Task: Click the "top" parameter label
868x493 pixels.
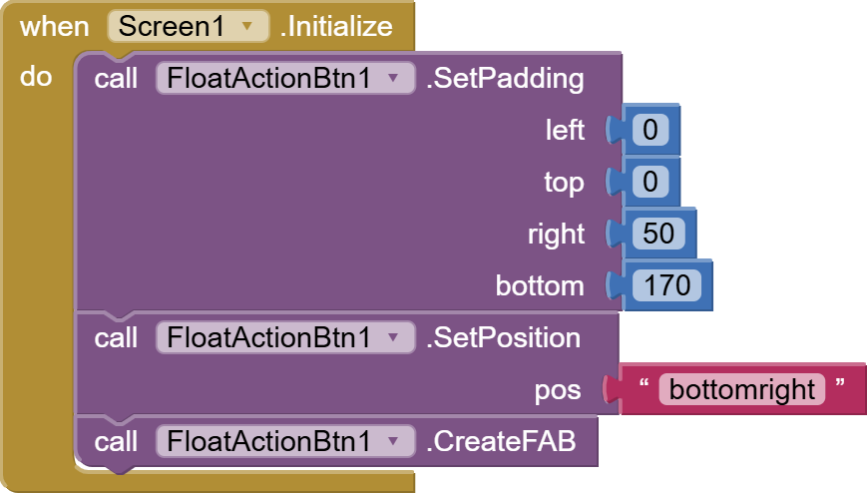Action: (564, 183)
